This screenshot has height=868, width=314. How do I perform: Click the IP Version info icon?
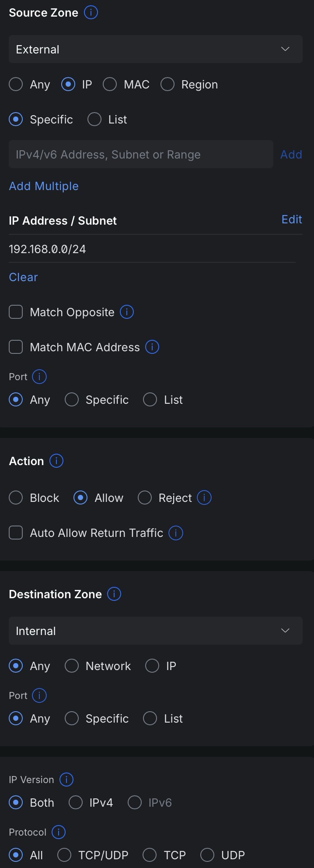[x=66, y=780]
